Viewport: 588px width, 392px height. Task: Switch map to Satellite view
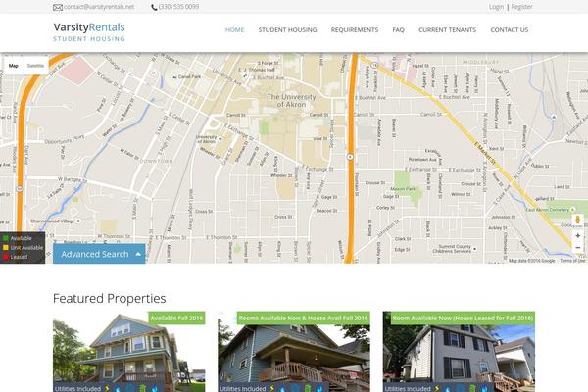coord(35,66)
